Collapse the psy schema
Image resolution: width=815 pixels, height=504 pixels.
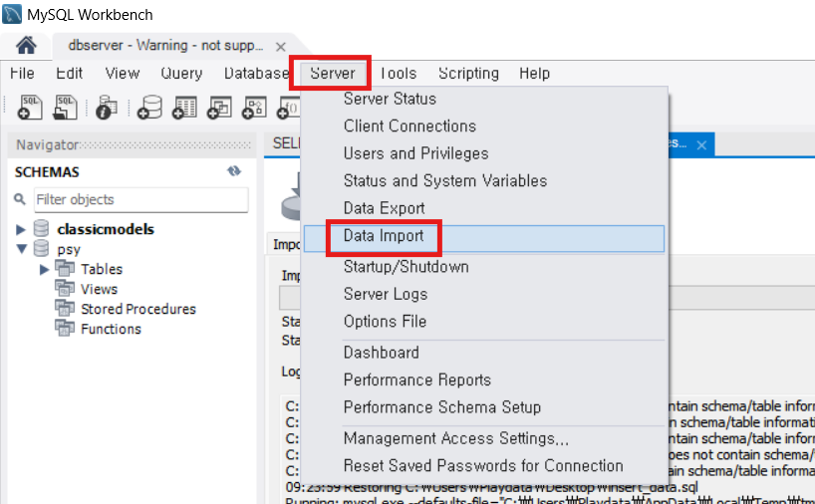21,249
